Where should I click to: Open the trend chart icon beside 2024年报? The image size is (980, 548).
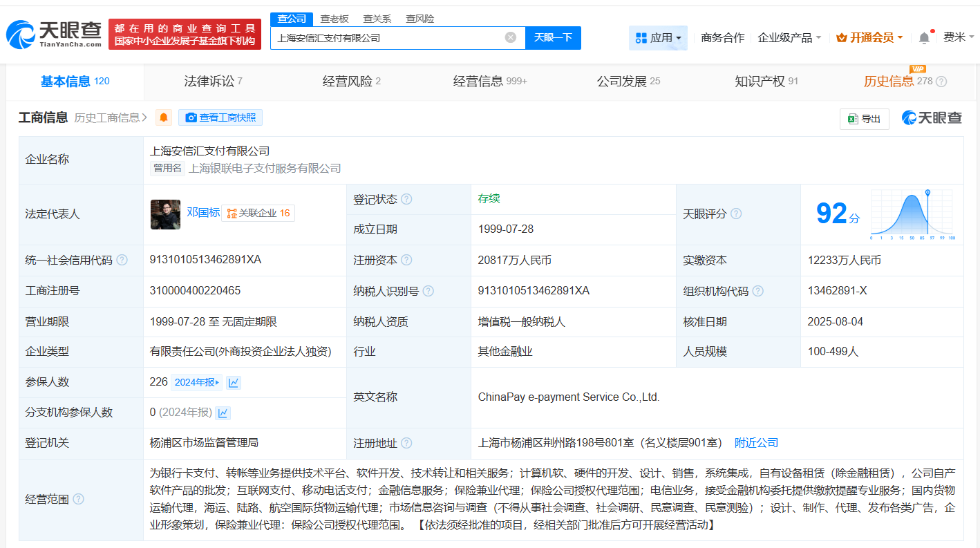[234, 382]
